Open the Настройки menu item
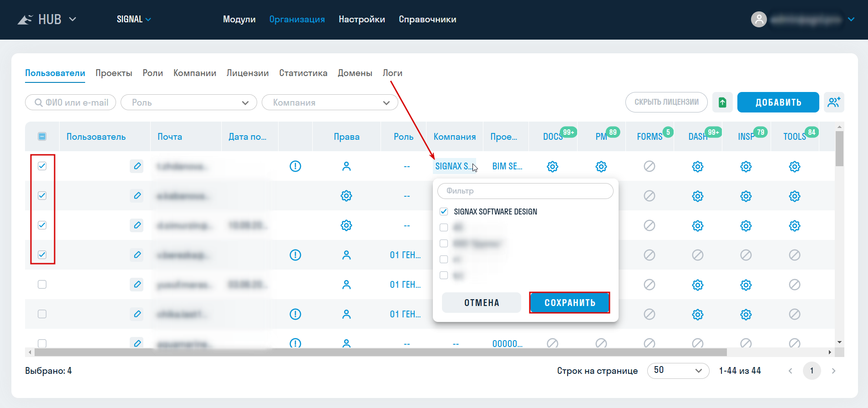 [x=362, y=20]
